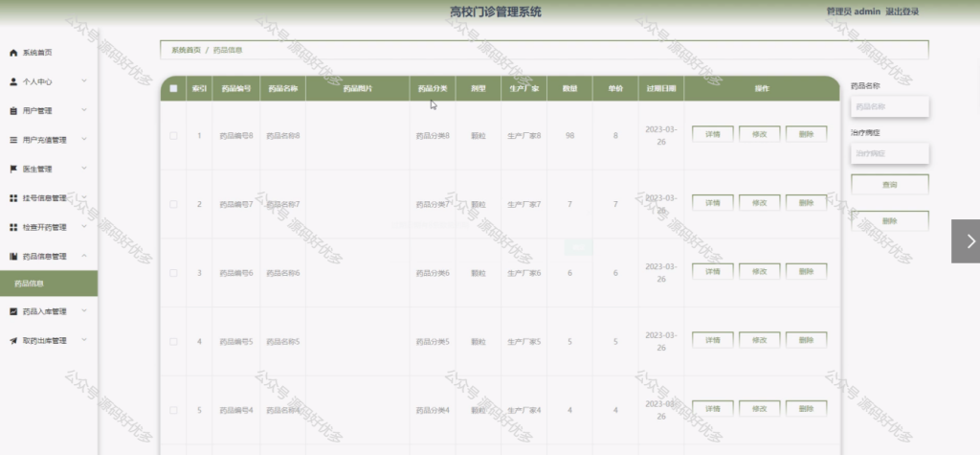980x455 pixels.
Task: Open the 挂号信息管理 sidebar menu
Action: 49,197
